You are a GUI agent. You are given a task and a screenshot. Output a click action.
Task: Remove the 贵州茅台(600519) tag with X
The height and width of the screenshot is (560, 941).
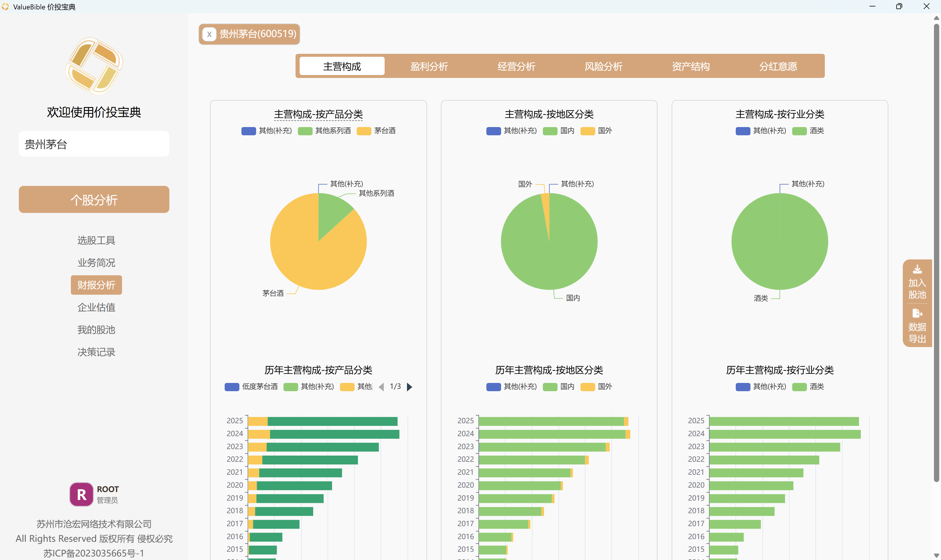pos(209,34)
